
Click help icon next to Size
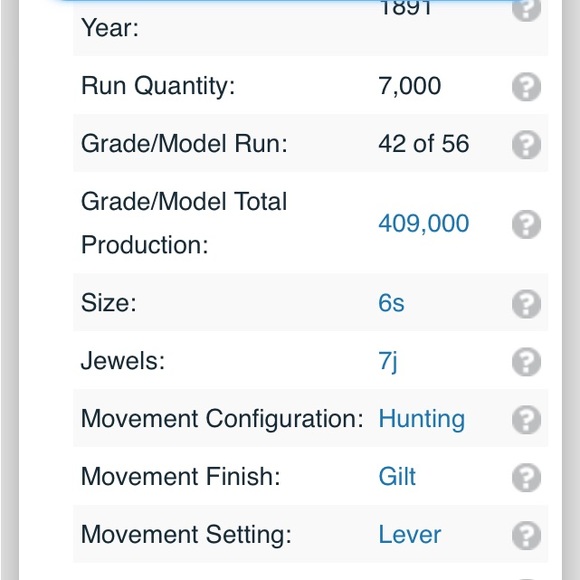(526, 304)
